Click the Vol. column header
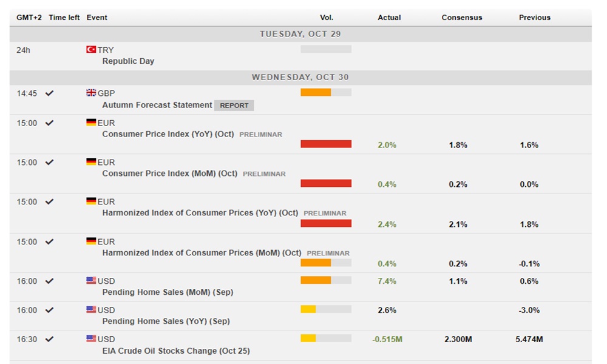607x364 pixels. (x=327, y=18)
